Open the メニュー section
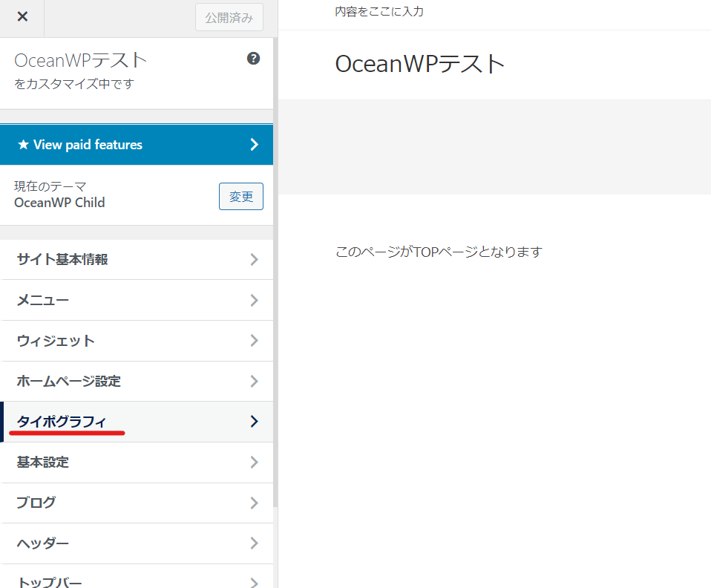The width and height of the screenshot is (711, 588). point(42,301)
